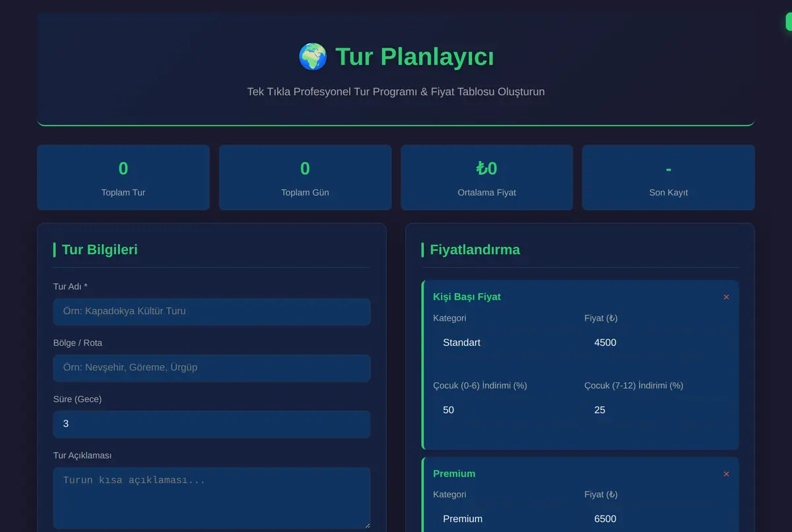Click the Premium card title
The image size is (792, 532).
454,474
